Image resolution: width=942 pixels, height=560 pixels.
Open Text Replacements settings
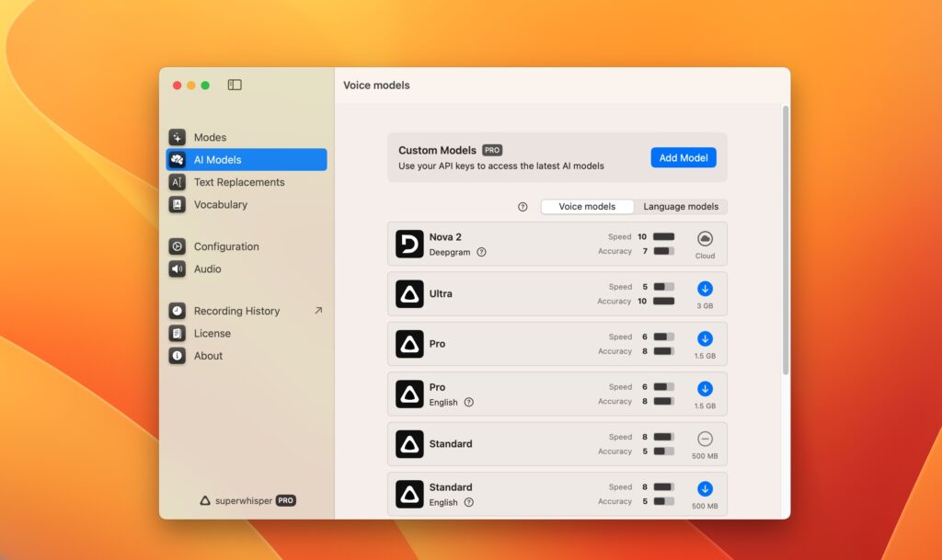pos(237,182)
